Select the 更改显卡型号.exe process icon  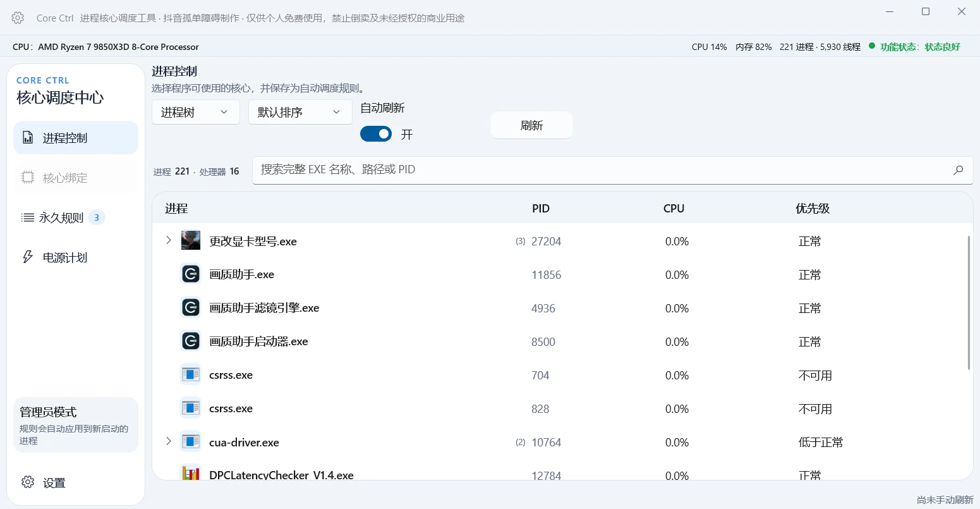pyautogui.click(x=191, y=241)
